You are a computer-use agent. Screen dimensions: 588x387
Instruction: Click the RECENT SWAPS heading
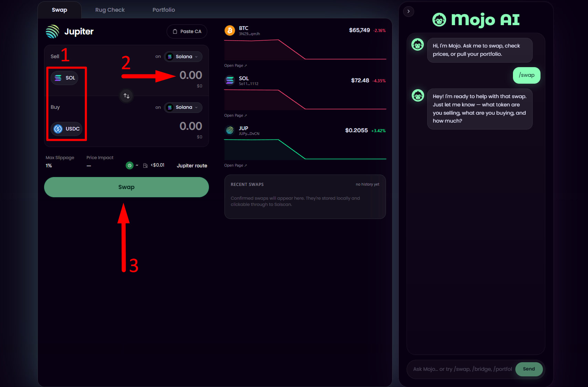pyautogui.click(x=247, y=185)
